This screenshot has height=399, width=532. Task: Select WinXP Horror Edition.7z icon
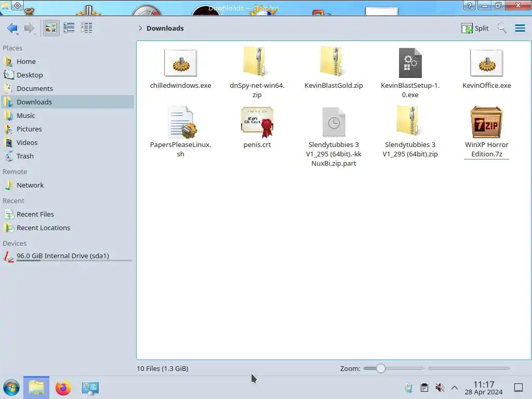coord(486,122)
